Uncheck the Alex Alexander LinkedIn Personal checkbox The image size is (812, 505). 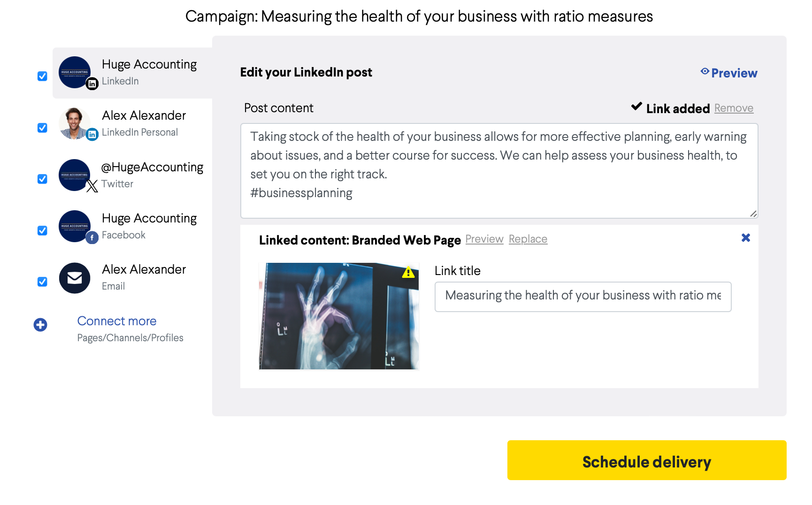[x=42, y=128]
